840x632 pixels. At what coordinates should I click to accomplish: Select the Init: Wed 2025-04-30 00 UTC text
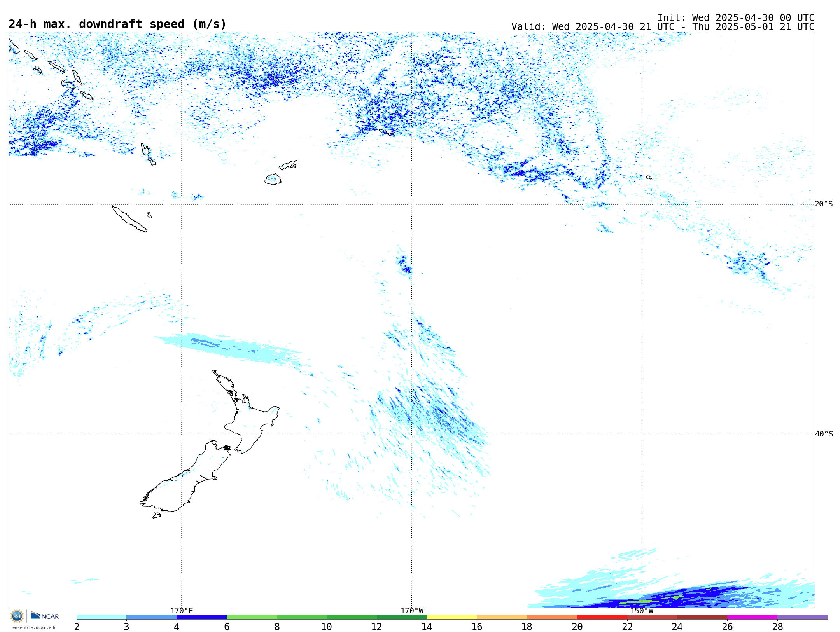pos(736,18)
